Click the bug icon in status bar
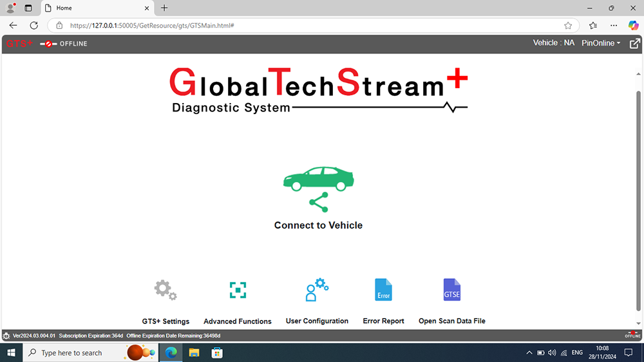Viewport: 644px width, 362px height. tap(6, 336)
